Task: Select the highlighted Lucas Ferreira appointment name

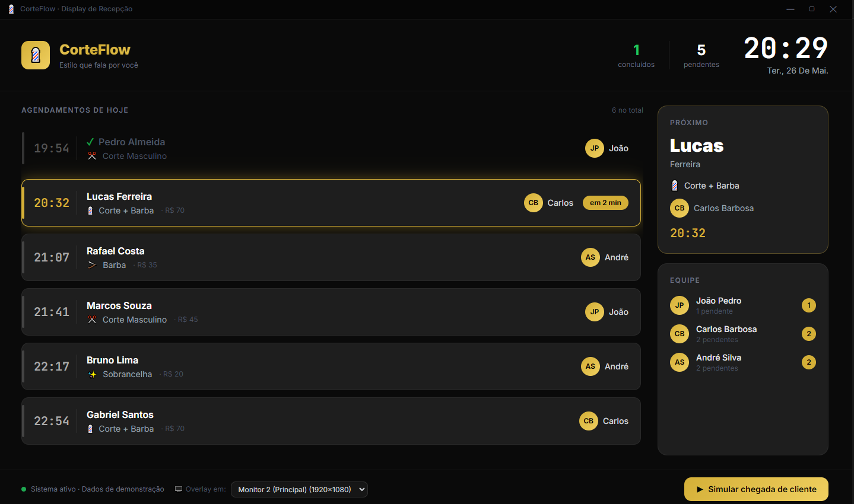Action: pyautogui.click(x=119, y=196)
